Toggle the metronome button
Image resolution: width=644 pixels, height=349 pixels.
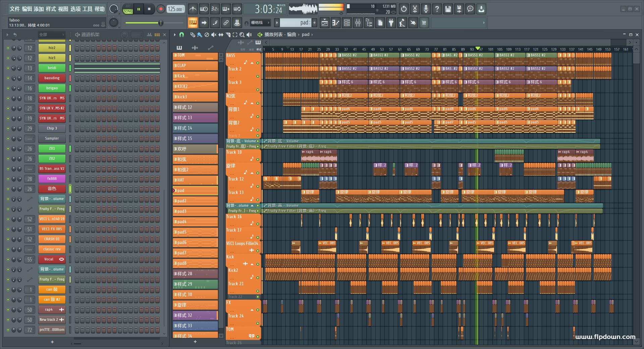tap(193, 9)
